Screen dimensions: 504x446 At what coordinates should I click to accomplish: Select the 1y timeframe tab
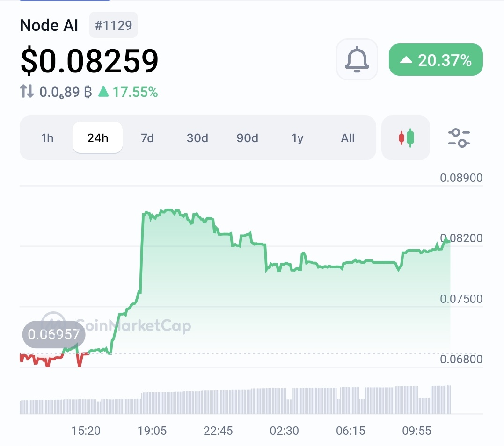[x=297, y=138]
